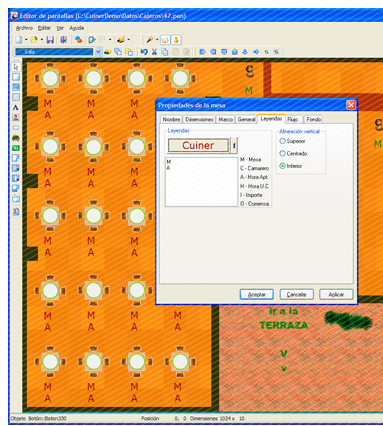The image size is (383, 426).
Task: Click the Cut scissors icon
Action: pyautogui.click(x=154, y=52)
